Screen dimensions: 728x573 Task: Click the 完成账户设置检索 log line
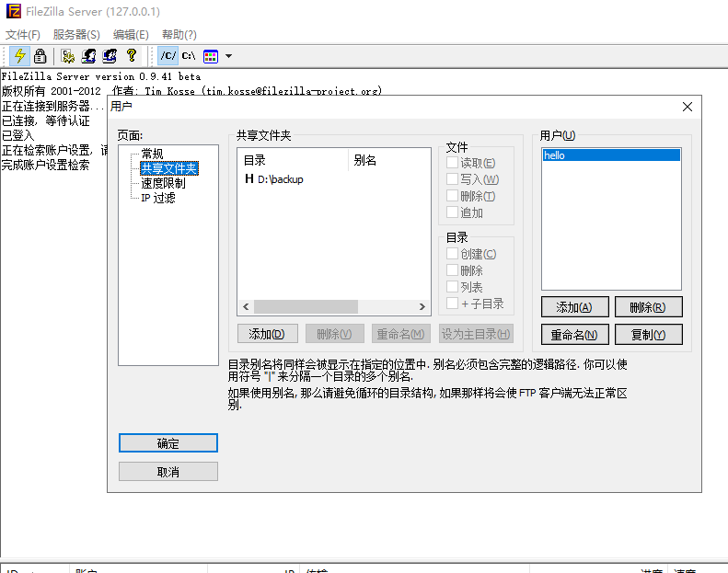45,165
